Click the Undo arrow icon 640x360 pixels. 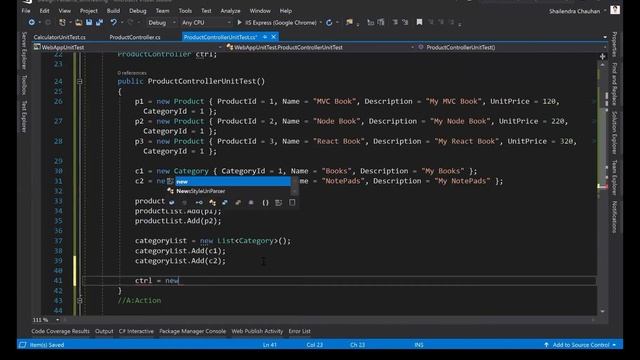click(x=113, y=22)
